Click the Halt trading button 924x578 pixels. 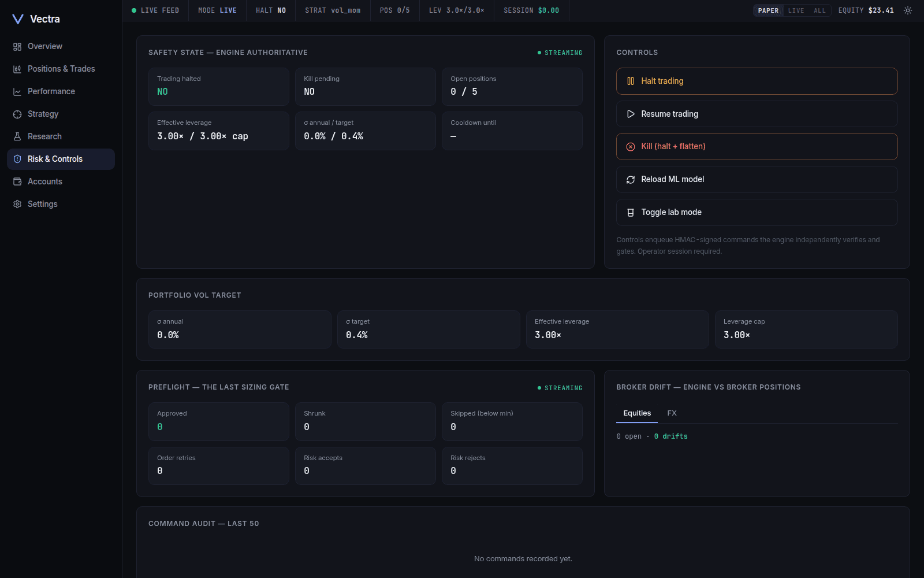point(757,81)
